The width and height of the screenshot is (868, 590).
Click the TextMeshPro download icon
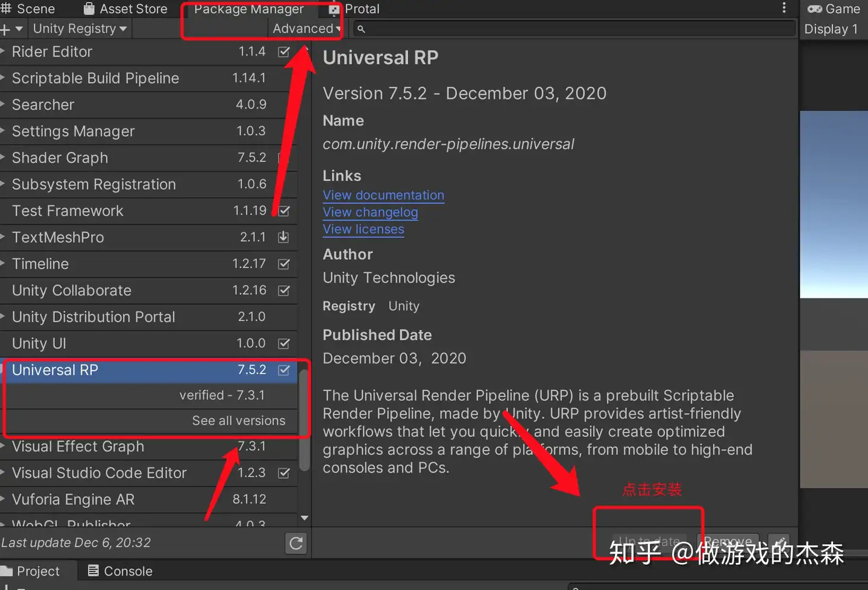pos(283,237)
